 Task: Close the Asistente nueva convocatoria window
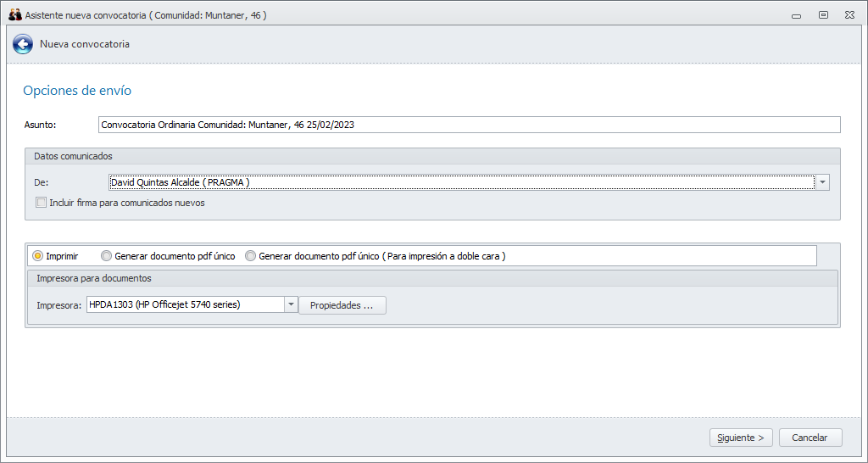[849, 15]
